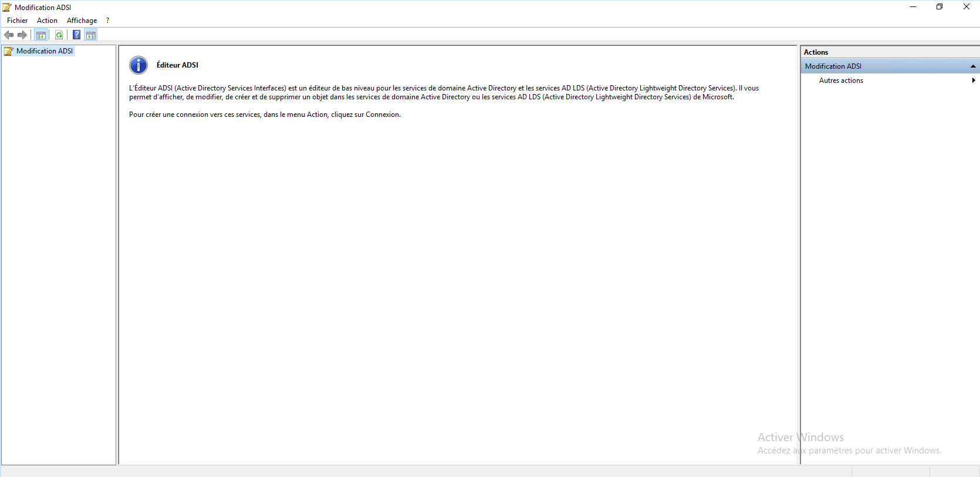This screenshot has width=980, height=477.
Task: Toggle the Actions pane toolbar icon
Action: (x=91, y=35)
